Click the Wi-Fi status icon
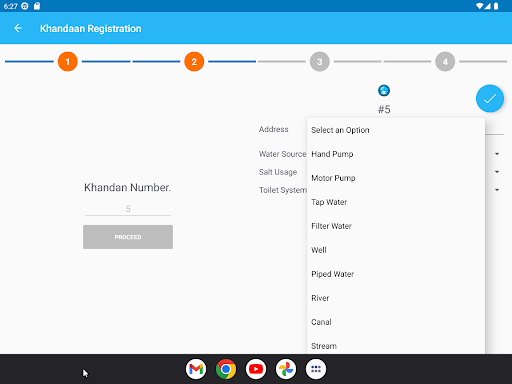The height and width of the screenshot is (384, 512). 480,6
